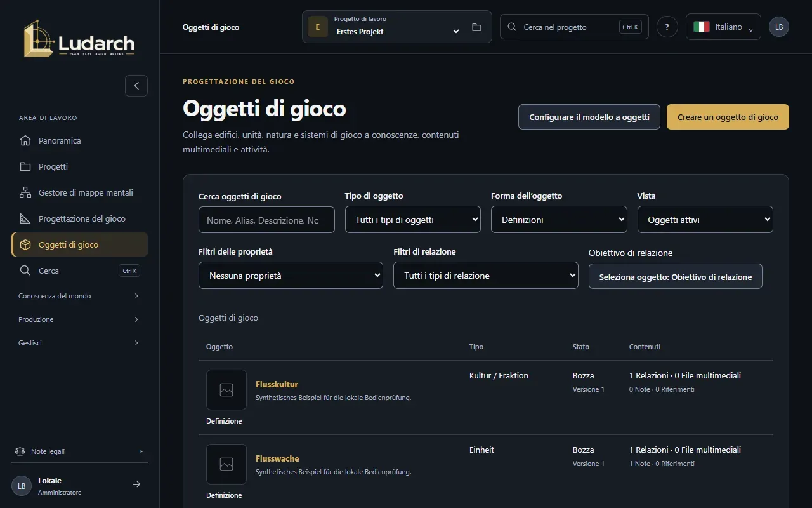Collapse the sidebar with the chevron button
Viewport: 812px width, 508px height.
(x=136, y=86)
